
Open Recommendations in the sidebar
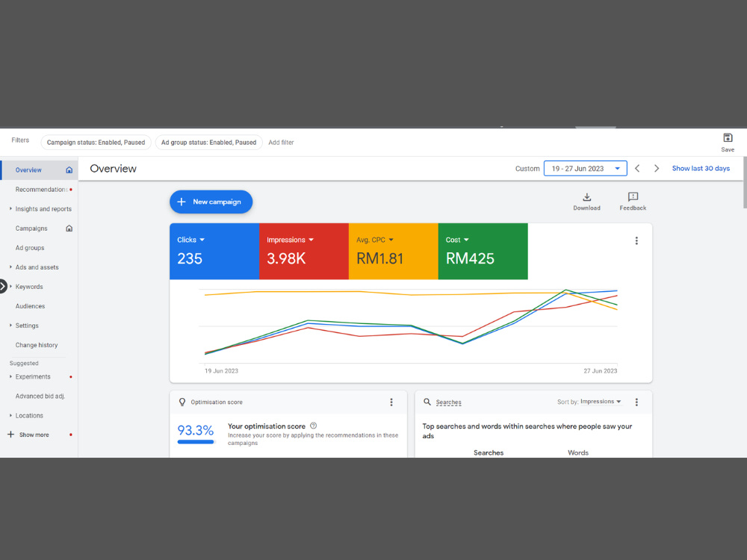tap(41, 190)
